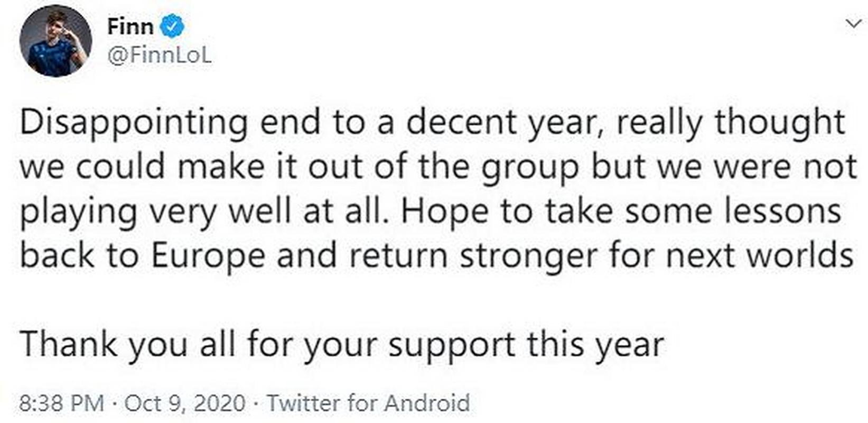Click the blue verified badge
This screenshot has width=868, height=423.
[x=172, y=27]
